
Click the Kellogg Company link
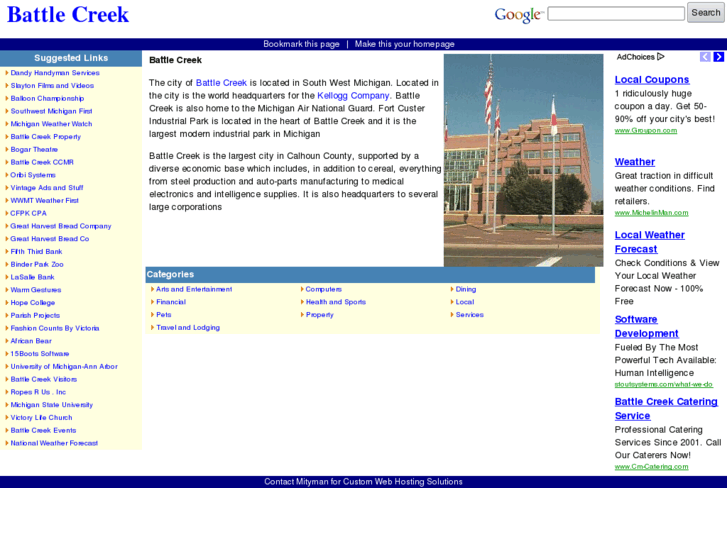pos(353,96)
